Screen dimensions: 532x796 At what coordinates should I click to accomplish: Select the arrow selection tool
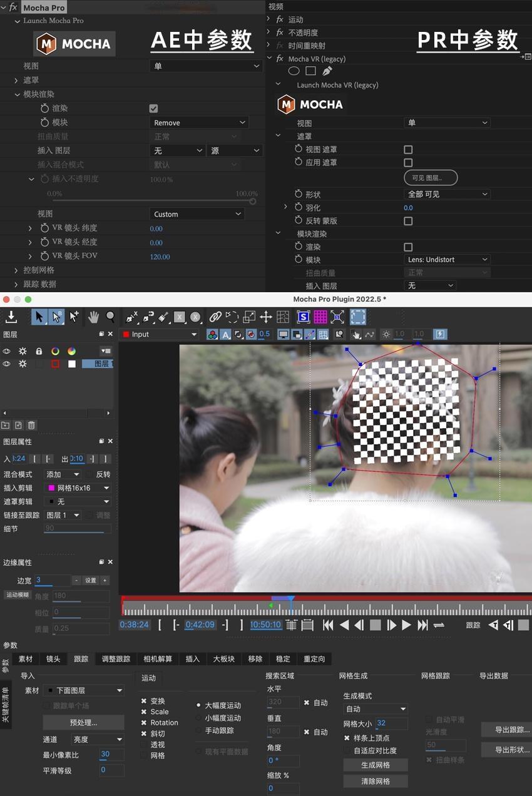(39, 317)
